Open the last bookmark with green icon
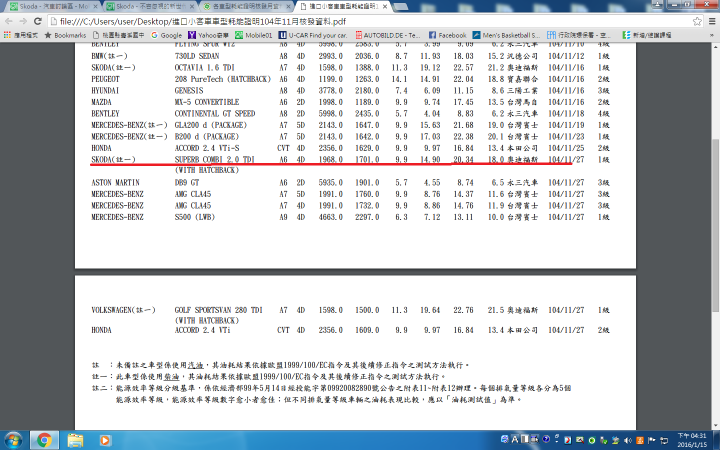Image resolution: width=720 pixels, height=450 pixels. point(647,35)
